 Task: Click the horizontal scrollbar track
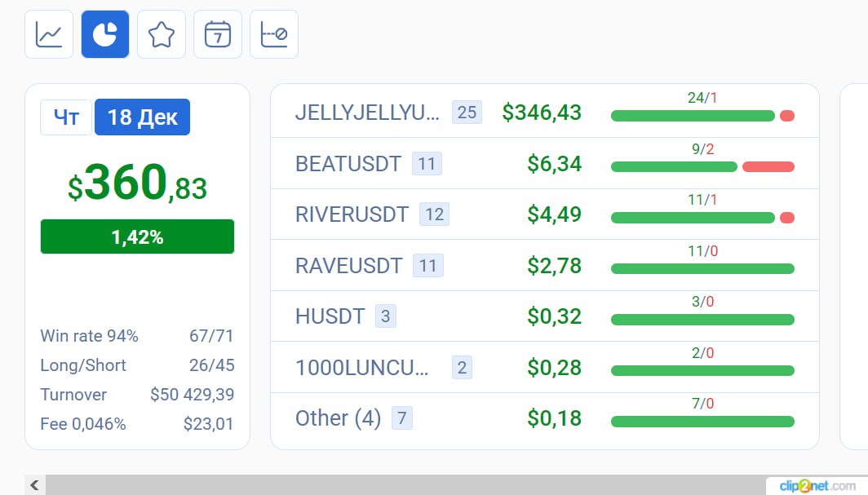[405, 485]
